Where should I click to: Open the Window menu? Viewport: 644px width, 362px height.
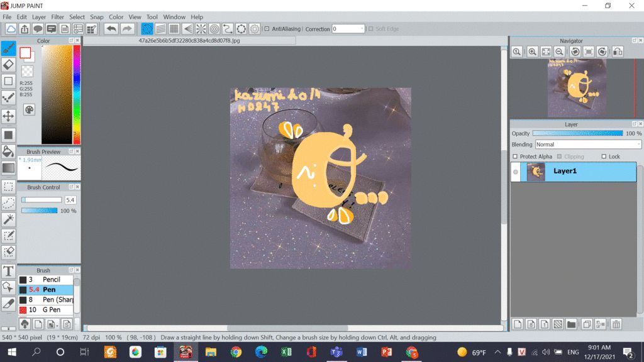tap(174, 17)
